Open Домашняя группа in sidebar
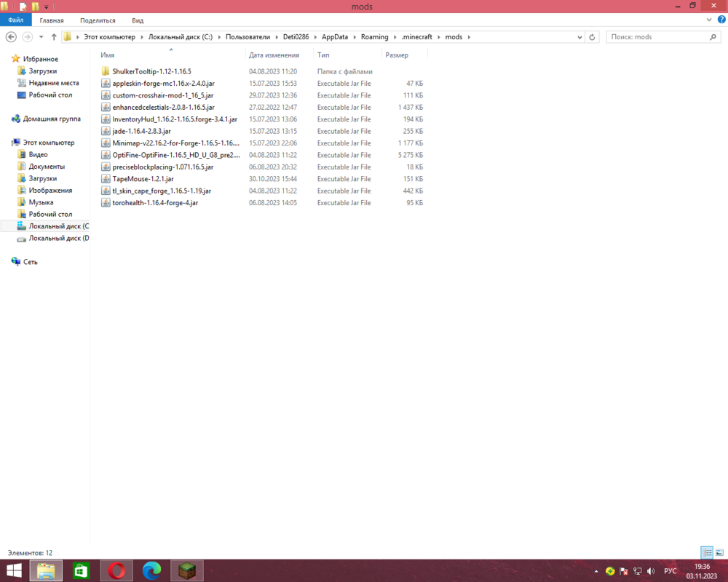 (52, 119)
